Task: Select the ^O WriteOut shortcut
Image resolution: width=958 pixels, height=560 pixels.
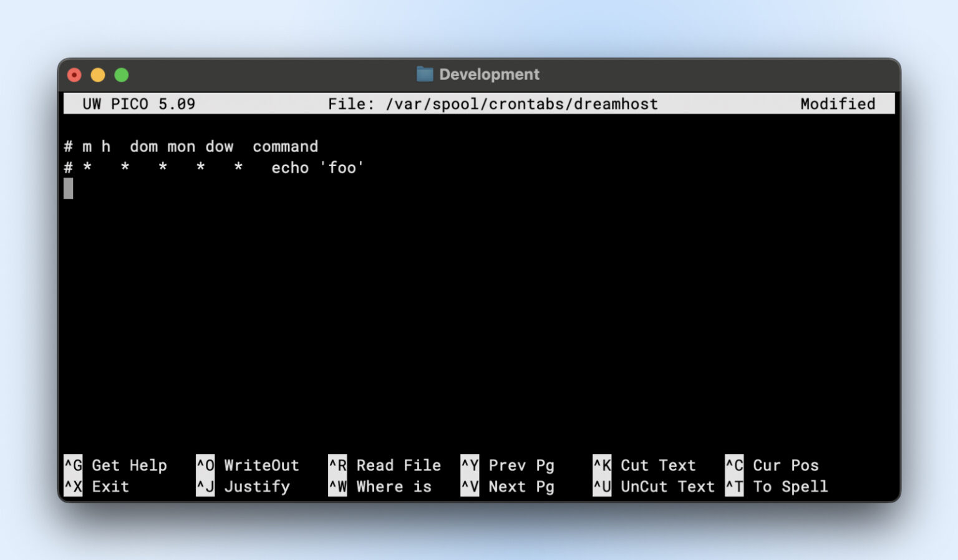Action: pos(248,465)
